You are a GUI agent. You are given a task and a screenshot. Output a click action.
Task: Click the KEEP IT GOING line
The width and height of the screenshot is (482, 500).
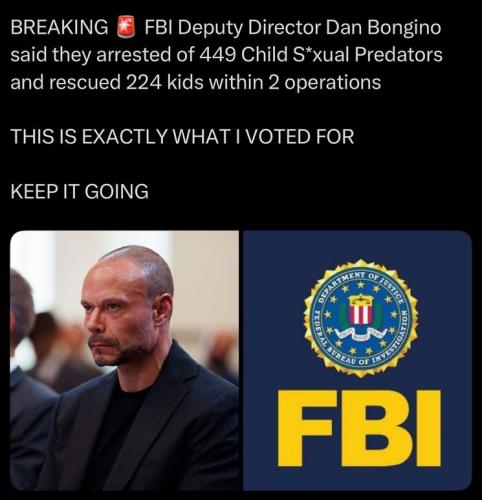(x=79, y=192)
